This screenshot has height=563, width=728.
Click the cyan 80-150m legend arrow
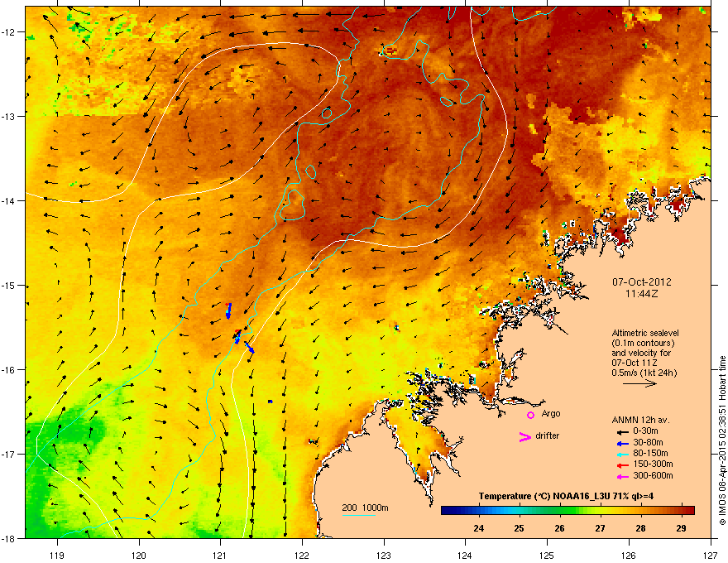click(x=622, y=455)
